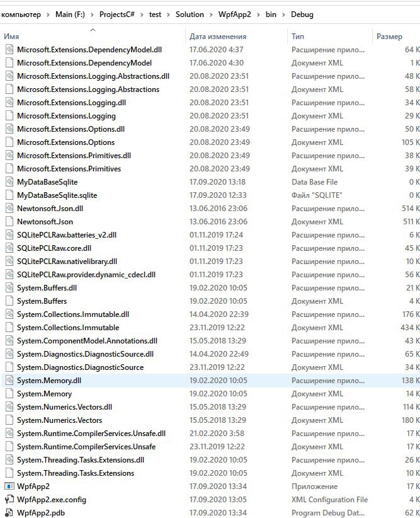Click the Newtonsoft.Json XML document icon
This screenshot has height=518, width=420.
[x=9, y=222]
